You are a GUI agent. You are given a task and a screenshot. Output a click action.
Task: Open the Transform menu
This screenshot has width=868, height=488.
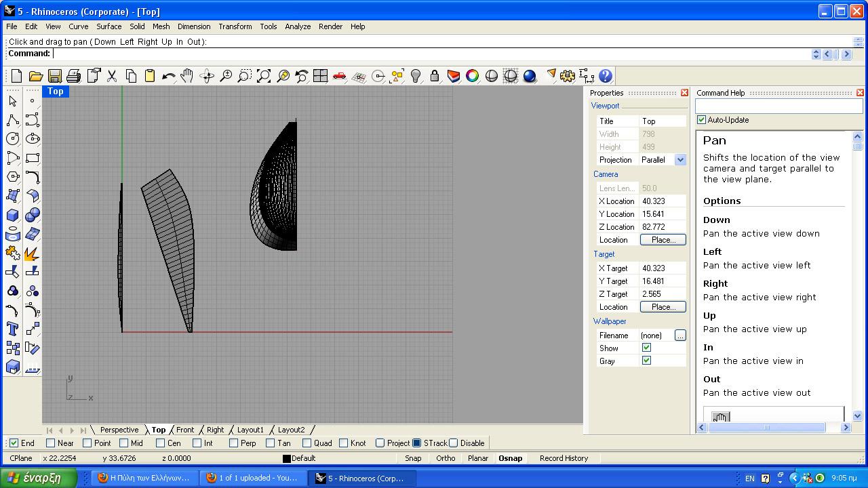coord(235,26)
